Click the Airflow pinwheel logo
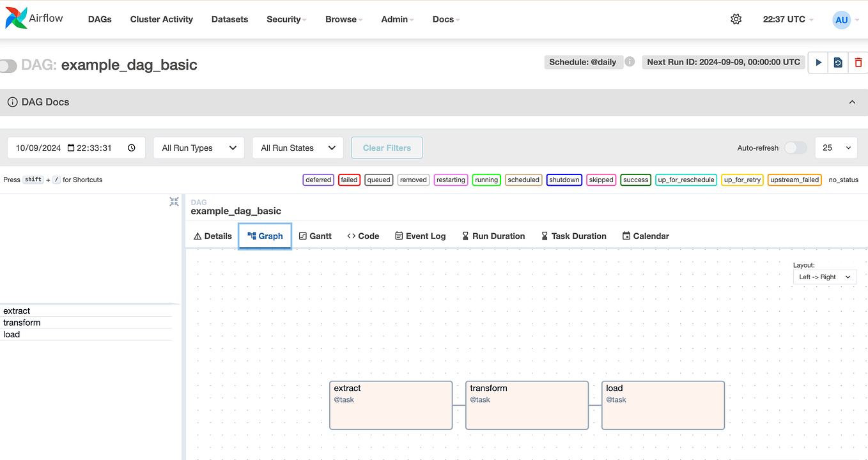The image size is (868, 460). click(15, 19)
